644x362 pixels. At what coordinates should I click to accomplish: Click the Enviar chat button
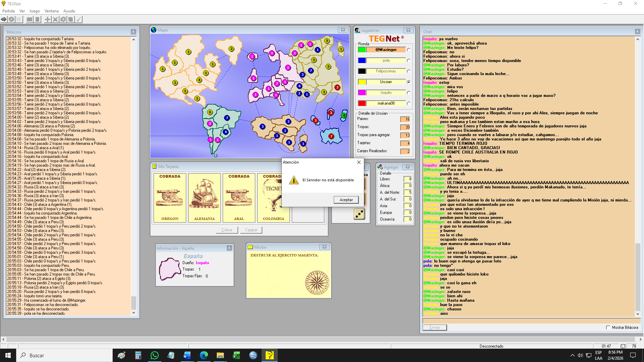click(x=435, y=327)
